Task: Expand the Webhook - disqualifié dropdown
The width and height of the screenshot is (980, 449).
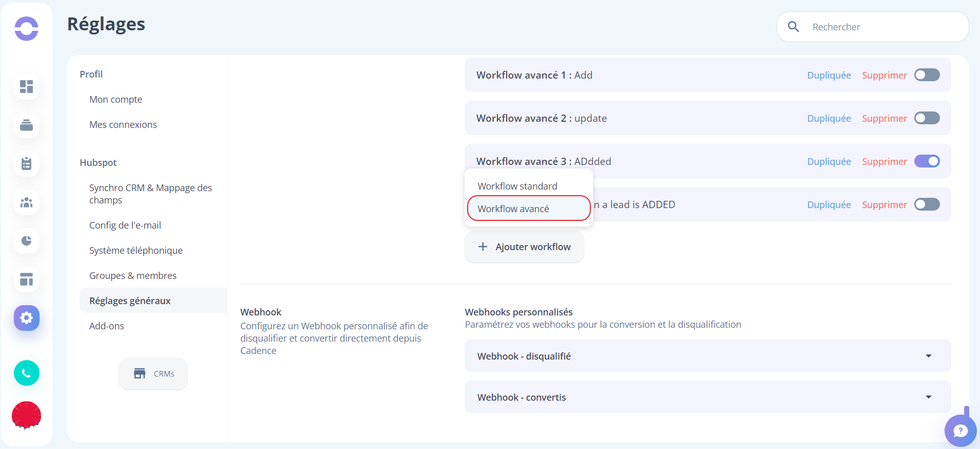Action: point(707,356)
